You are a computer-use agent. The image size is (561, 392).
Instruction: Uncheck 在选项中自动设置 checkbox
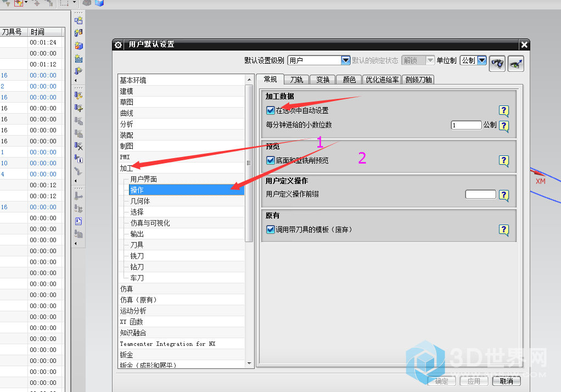[271, 110]
